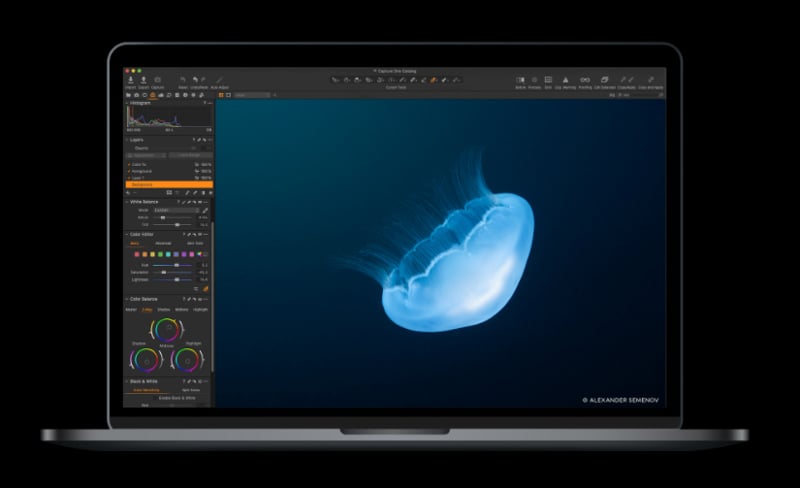The width and height of the screenshot is (800, 488).
Task: Collapse the Black & White panel
Action: [127, 381]
